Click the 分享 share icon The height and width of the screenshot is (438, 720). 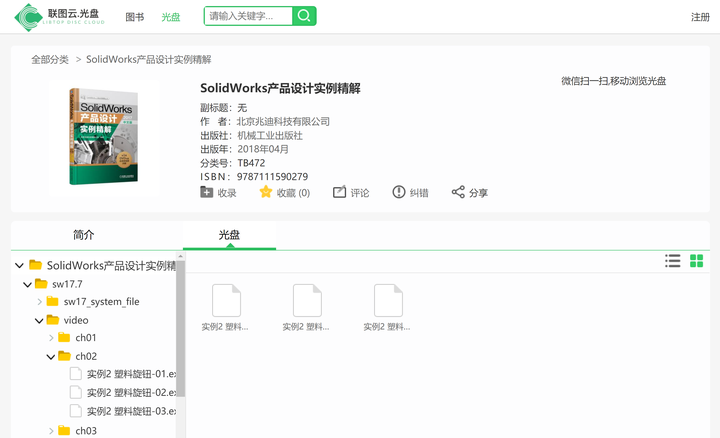coord(458,192)
